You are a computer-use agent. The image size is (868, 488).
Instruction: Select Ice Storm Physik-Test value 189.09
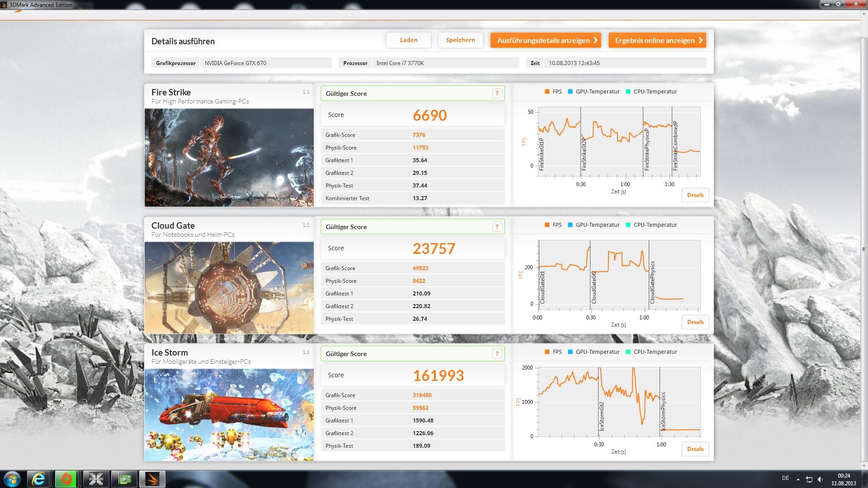click(x=421, y=446)
